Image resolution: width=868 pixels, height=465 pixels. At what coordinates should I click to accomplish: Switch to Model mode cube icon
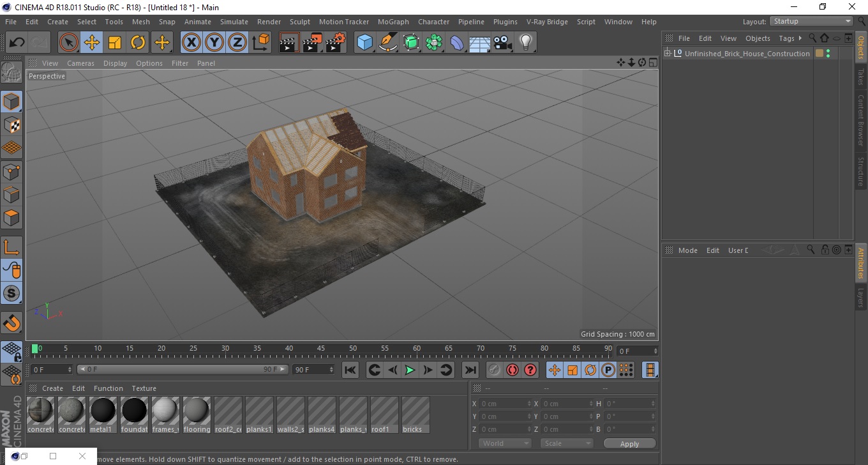click(x=11, y=102)
